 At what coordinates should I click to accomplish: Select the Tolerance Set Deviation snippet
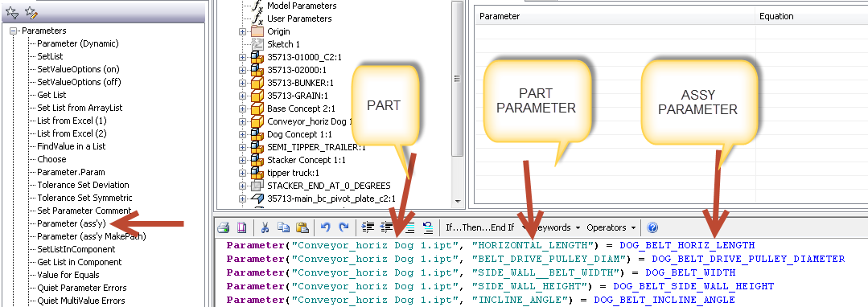tap(83, 185)
